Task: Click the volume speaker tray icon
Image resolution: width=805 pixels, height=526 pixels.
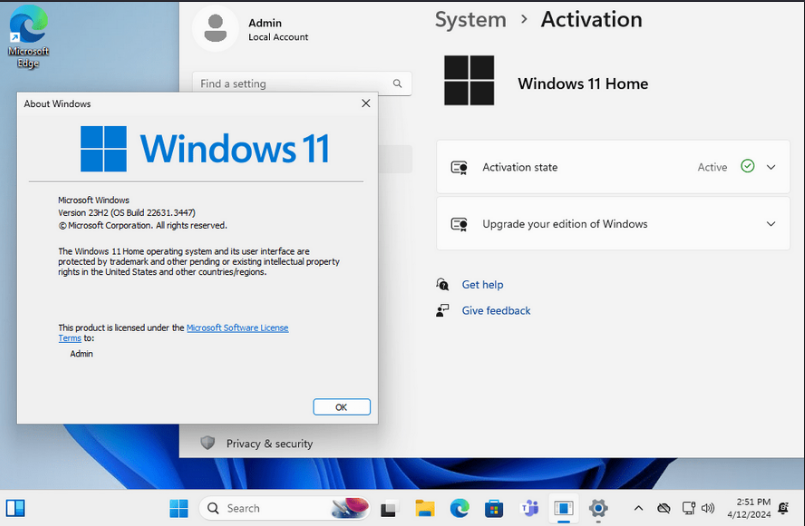Action: tap(707, 509)
